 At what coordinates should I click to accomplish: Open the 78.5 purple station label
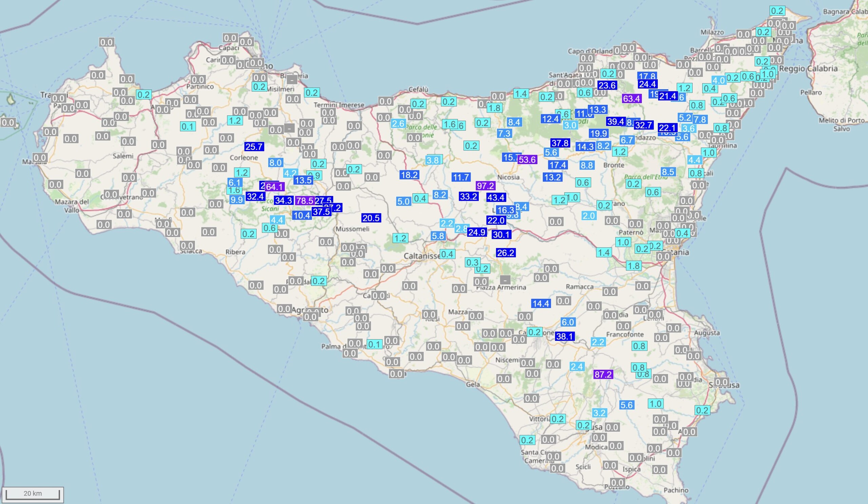tap(304, 200)
